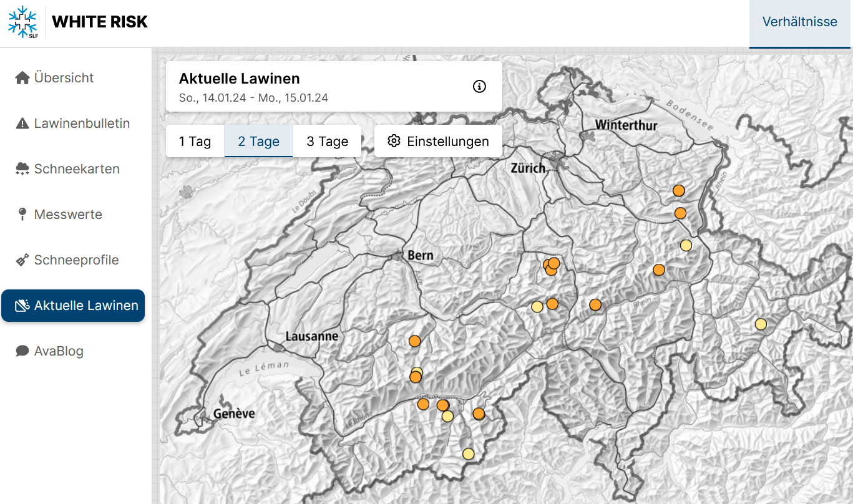853x504 pixels.
Task: Click the WHITE RISK title text
Action: click(100, 22)
